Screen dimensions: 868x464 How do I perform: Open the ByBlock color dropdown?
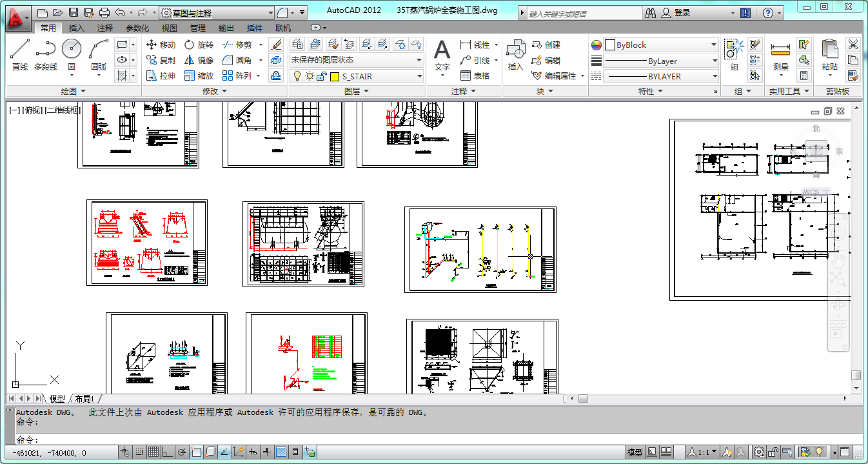(660, 45)
